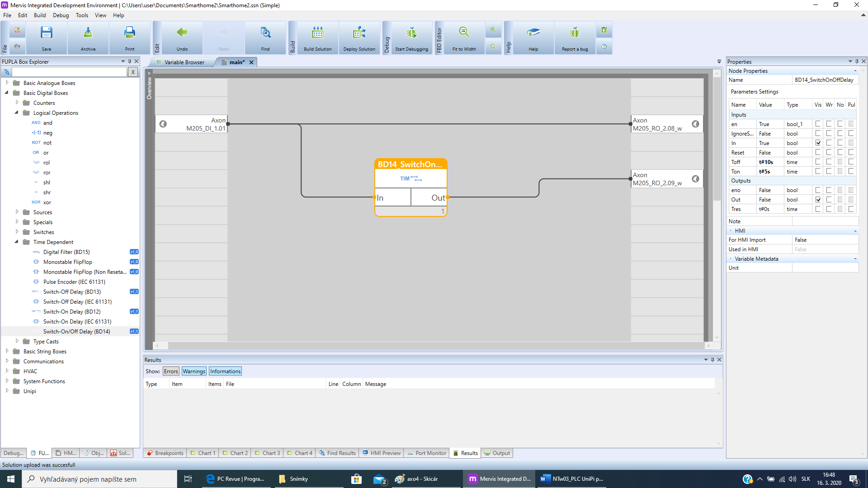Enable Vis checkbox for Ton parameter

point(818,172)
